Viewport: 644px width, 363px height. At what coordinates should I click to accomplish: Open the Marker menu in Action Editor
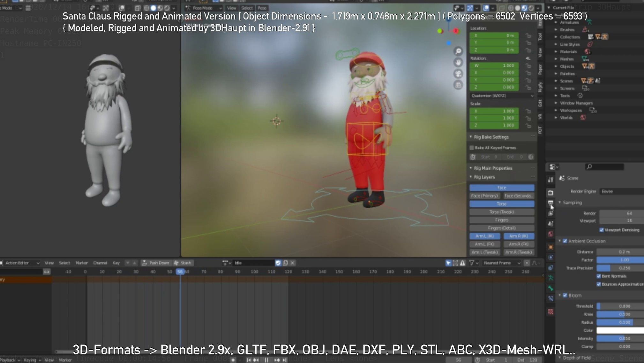click(81, 263)
